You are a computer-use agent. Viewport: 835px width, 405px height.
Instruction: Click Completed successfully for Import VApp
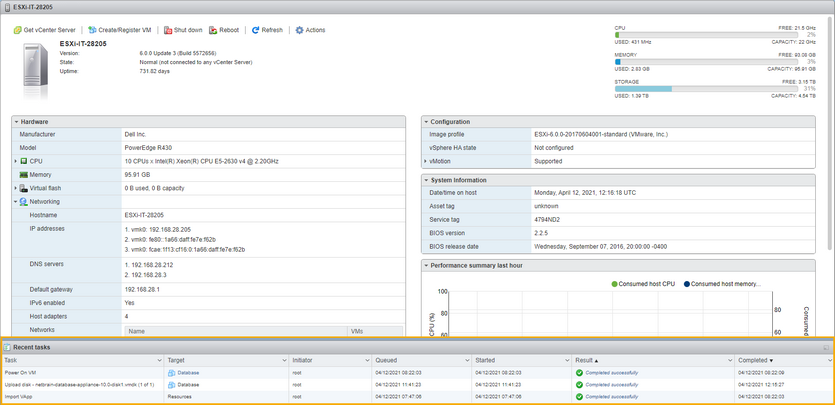(612, 396)
